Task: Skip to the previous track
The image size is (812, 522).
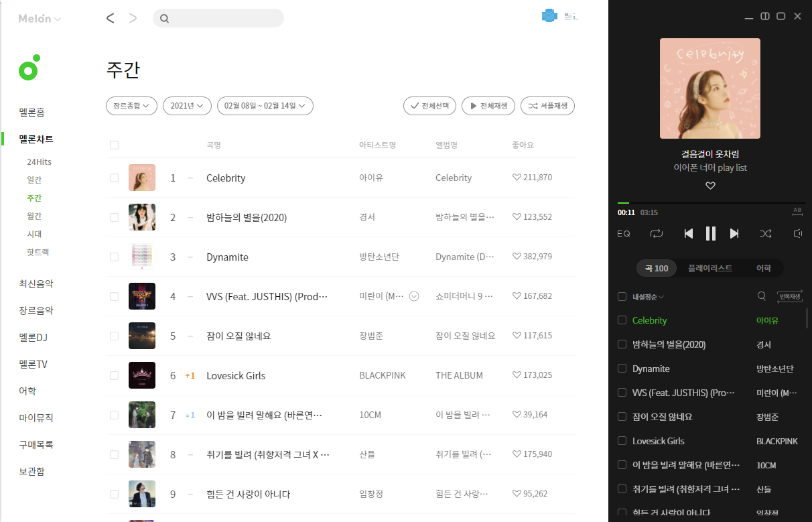Action: [688, 233]
